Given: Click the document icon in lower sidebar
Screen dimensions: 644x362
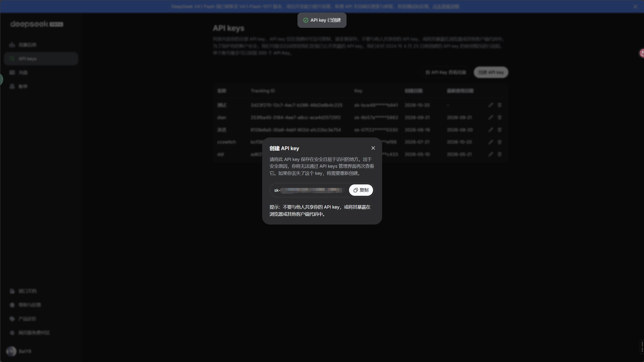Looking at the screenshot, I should tap(12, 291).
